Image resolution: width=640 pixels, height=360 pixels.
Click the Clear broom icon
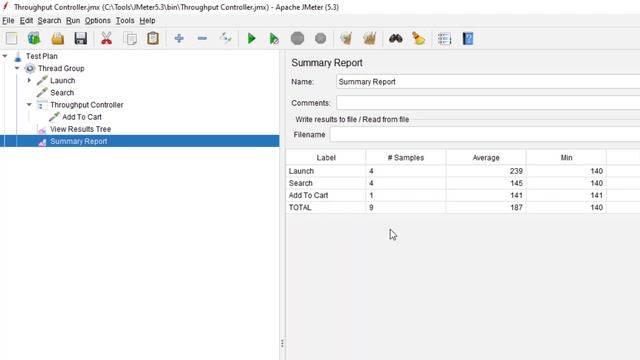pyautogui.click(x=346, y=38)
